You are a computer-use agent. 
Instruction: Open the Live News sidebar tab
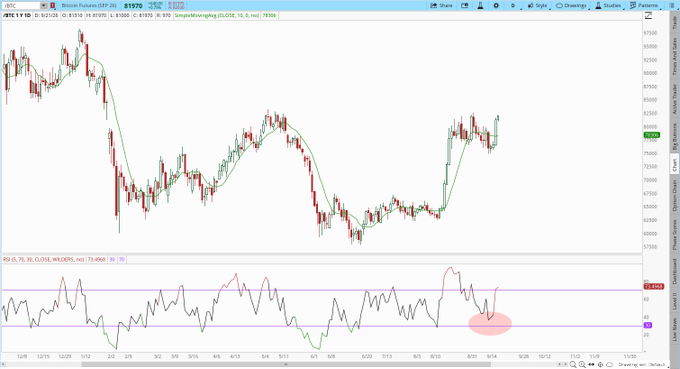(674, 330)
